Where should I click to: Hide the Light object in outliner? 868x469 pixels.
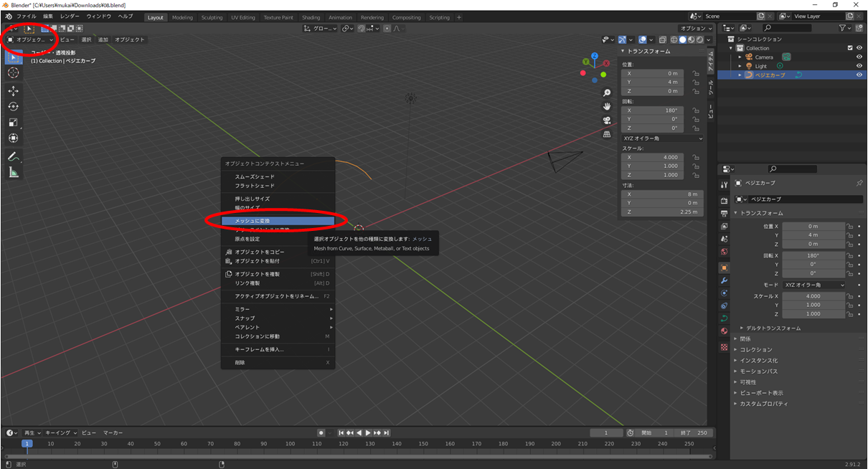pyautogui.click(x=859, y=66)
